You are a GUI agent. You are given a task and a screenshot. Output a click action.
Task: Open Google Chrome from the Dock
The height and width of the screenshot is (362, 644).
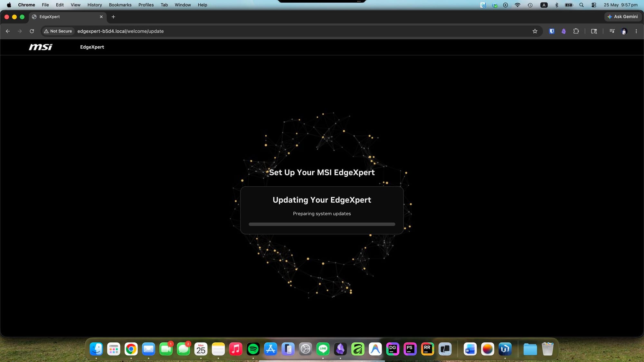(131, 349)
